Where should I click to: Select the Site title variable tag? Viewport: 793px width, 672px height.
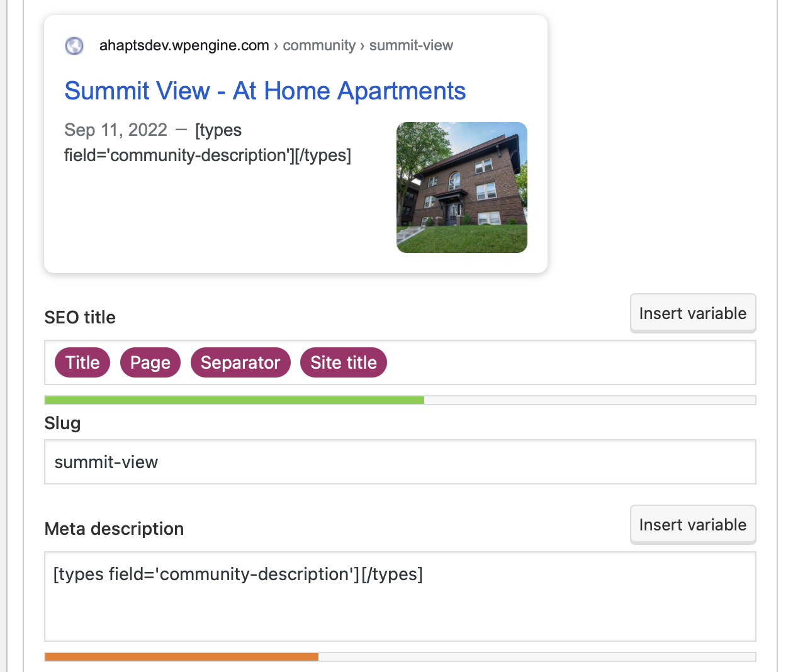344,363
